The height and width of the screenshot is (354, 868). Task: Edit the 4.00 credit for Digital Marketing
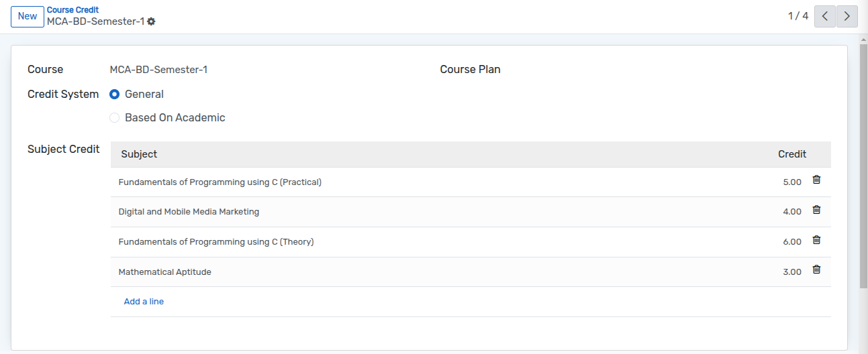[792, 212]
